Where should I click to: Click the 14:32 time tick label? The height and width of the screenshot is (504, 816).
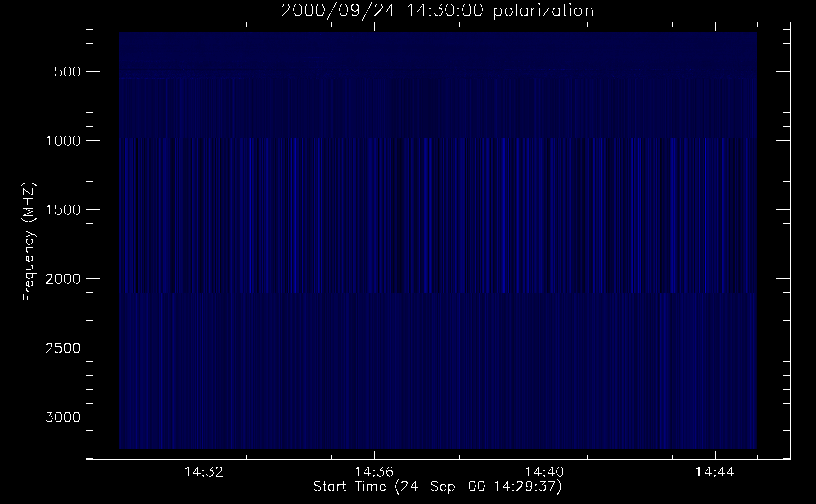204,472
